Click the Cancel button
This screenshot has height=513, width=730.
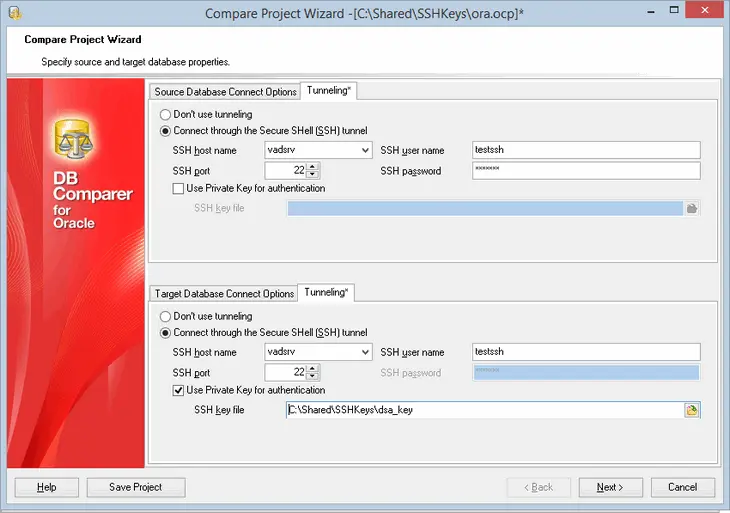[683, 487]
